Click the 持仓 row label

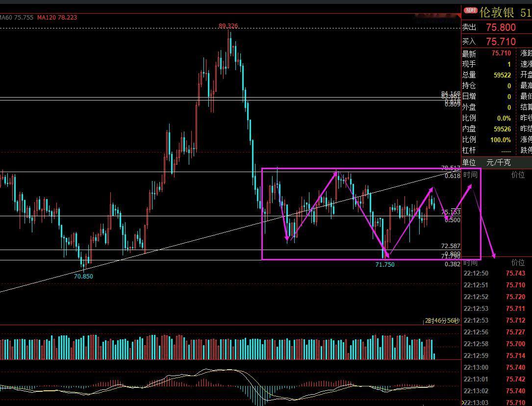(469, 86)
